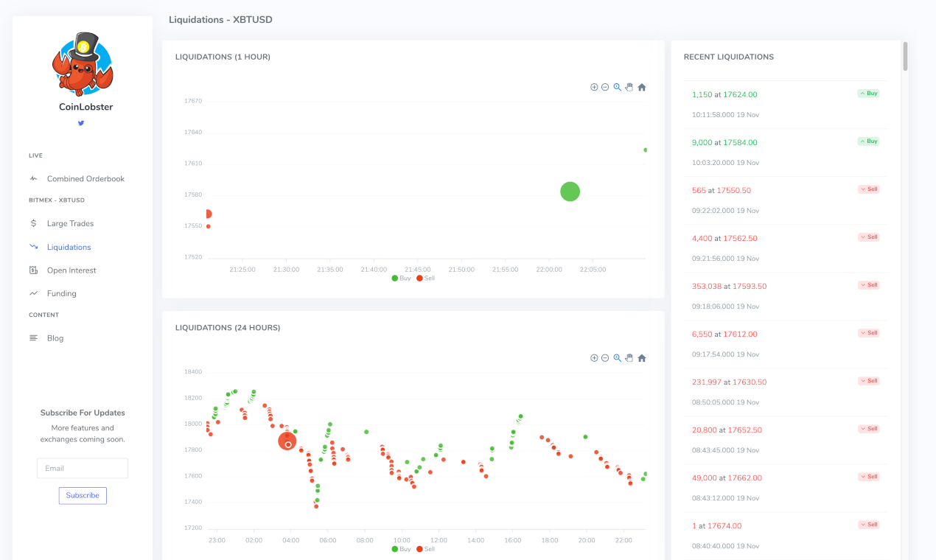The width and height of the screenshot is (936, 560).
Task: Activate the magnifier zoom mode on 24 Hours chart
Action: (617, 358)
